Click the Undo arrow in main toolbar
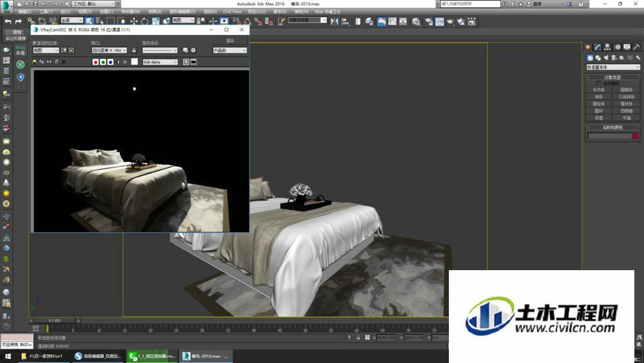Viewport: 644px width, 363px height. click(8, 21)
